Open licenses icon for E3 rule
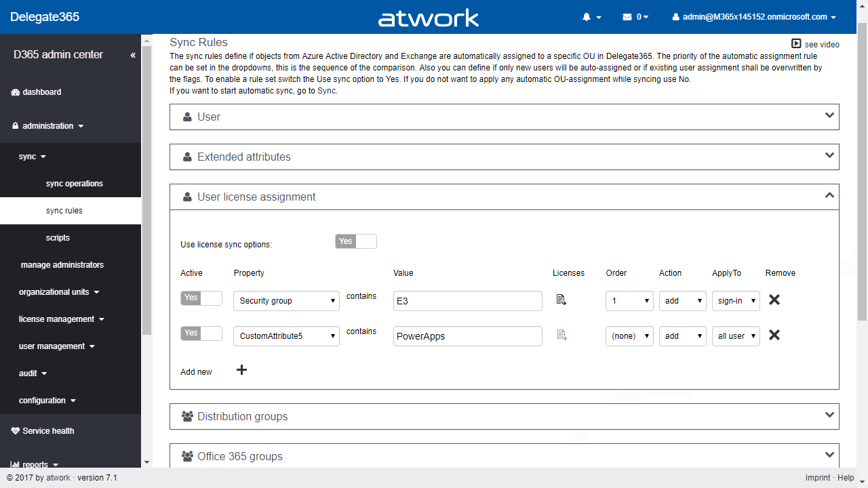The width and height of the screenshot is (868, 488). click(x=561, y=300)
